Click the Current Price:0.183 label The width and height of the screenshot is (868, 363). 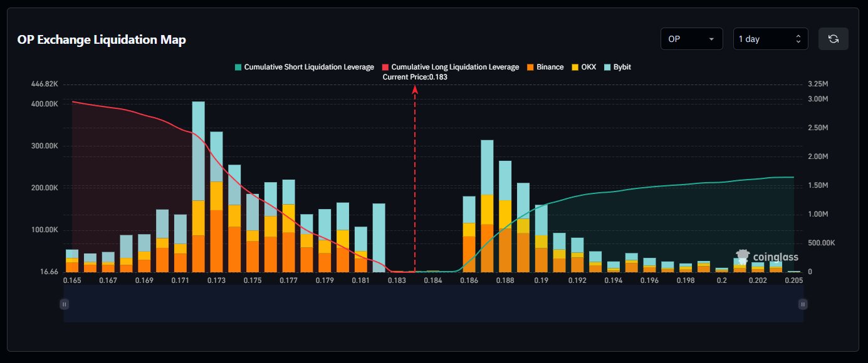(414, 76)
